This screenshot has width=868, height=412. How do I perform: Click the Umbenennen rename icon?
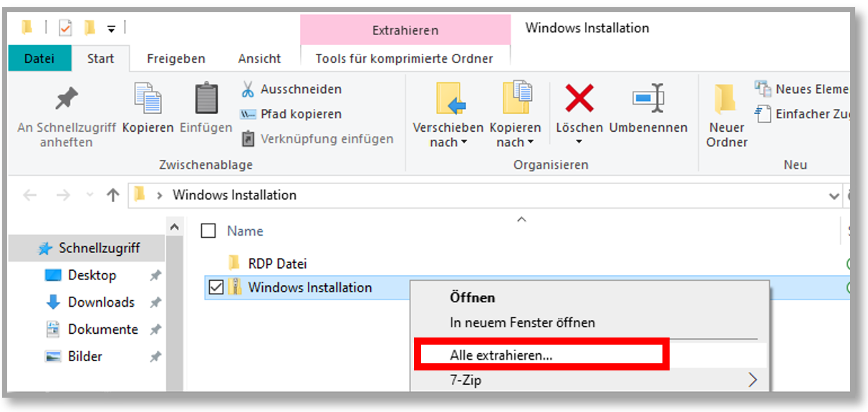pos(648,98)
